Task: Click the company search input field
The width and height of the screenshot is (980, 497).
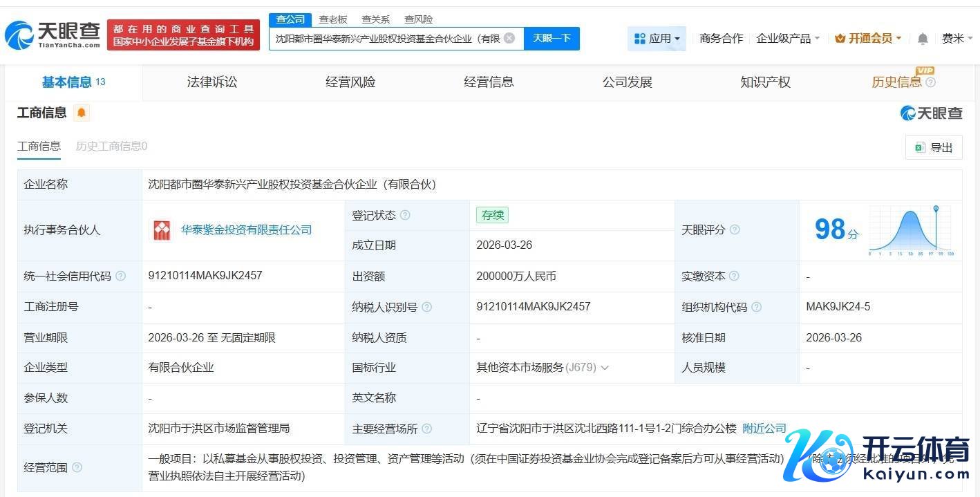Action: [x=387, y=39]
